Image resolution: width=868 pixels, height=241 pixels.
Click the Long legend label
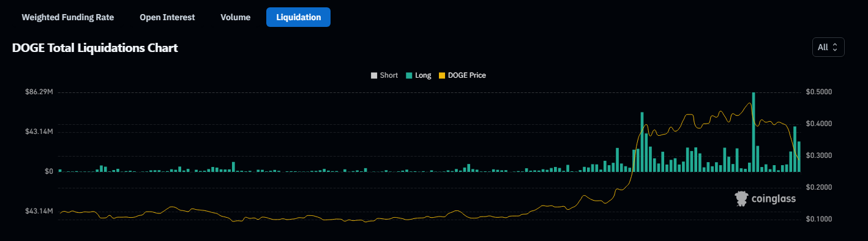423,75
